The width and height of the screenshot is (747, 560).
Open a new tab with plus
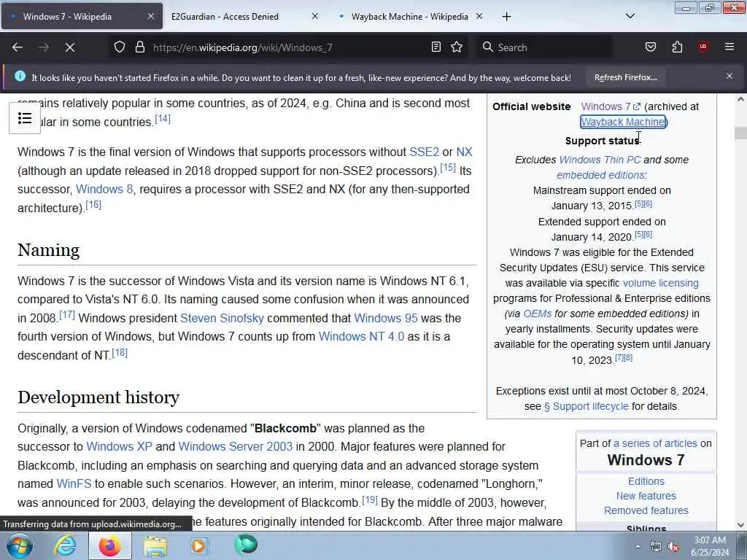pyautogui.click(x=506, y=17)
